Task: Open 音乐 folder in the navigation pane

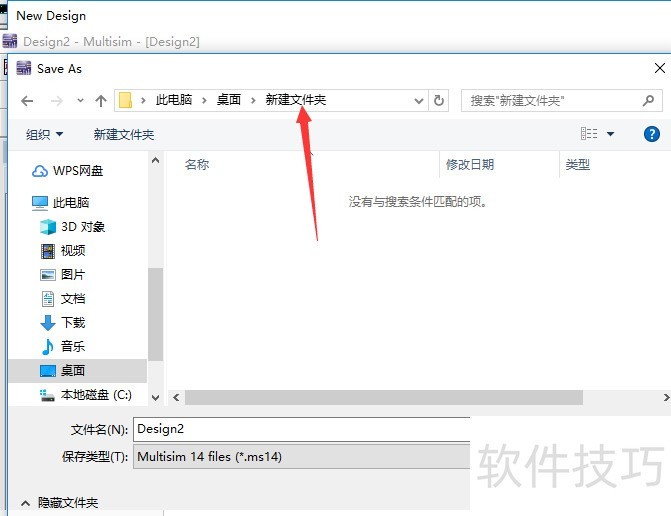Action: 73,346
